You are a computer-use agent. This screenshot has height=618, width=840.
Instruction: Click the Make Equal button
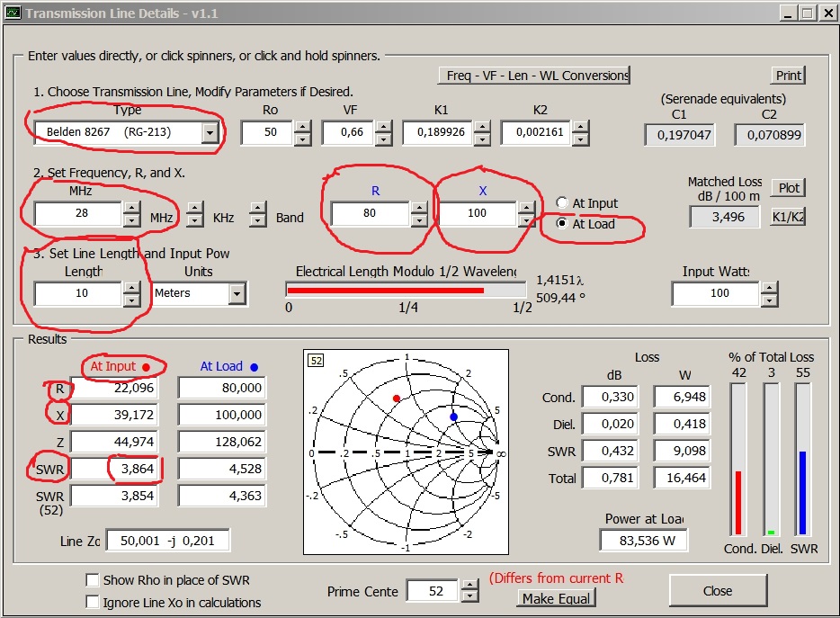[556, 598]
